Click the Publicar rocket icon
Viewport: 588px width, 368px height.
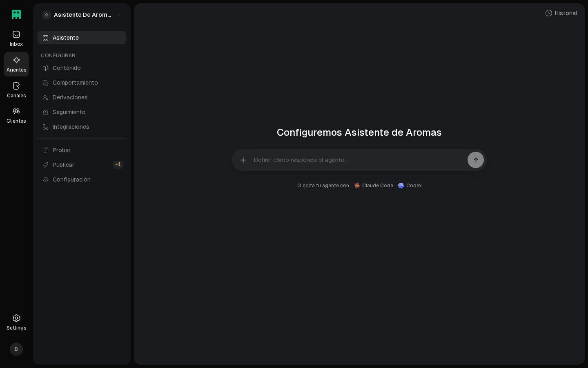(x=46, y=165)
